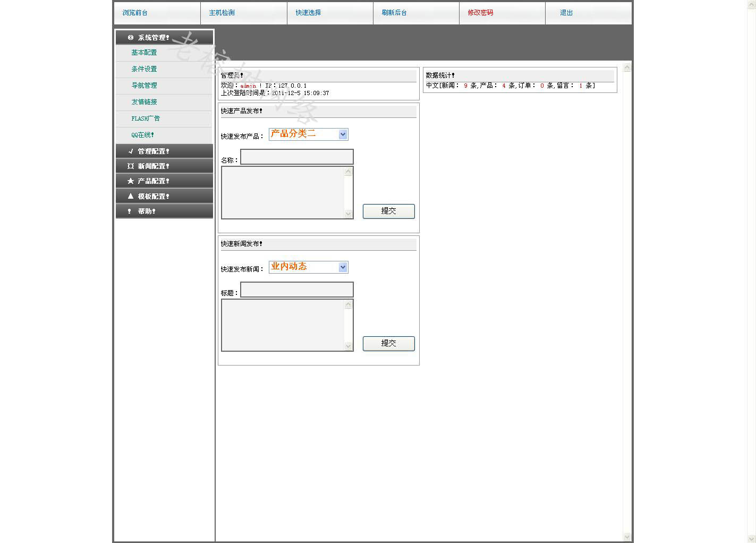Open FLASH广告 link in sidebar
The image size is (756, 543).
[x=146, y=118]
